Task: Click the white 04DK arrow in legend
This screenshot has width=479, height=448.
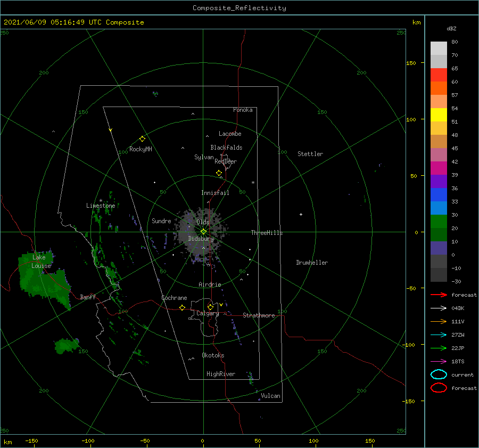Action: click(439, 308)
